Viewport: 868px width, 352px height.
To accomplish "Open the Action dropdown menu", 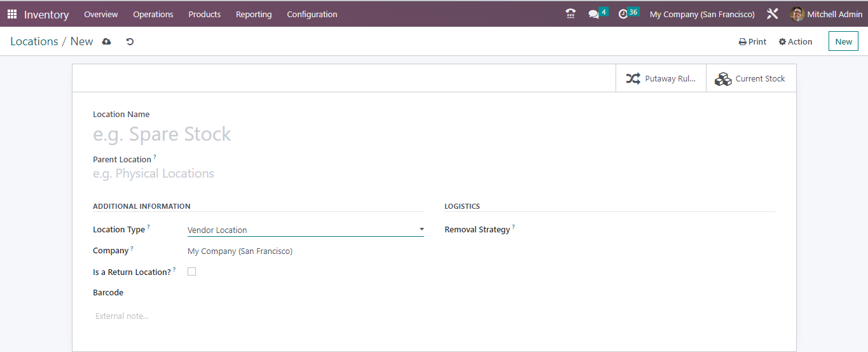I will (796, 41).
